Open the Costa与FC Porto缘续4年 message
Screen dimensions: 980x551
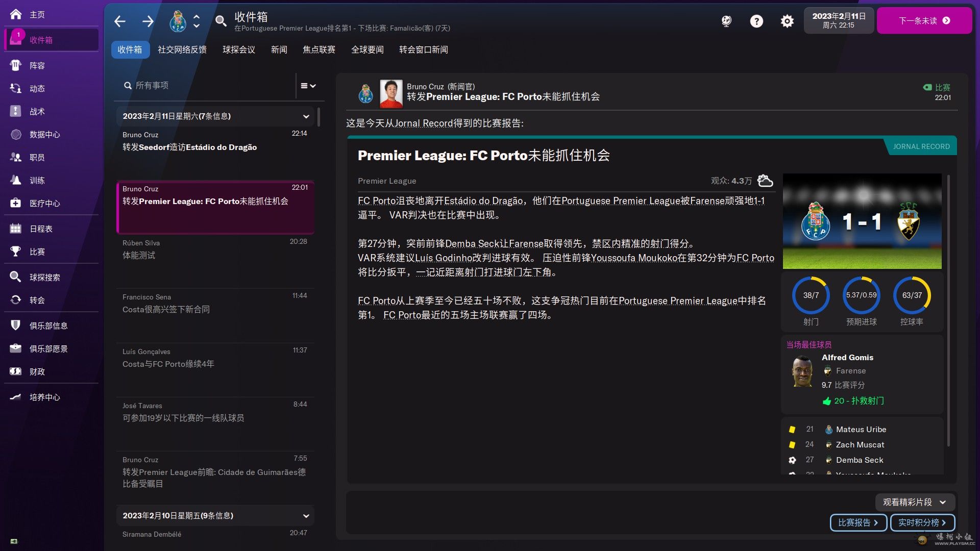(215, 369)
